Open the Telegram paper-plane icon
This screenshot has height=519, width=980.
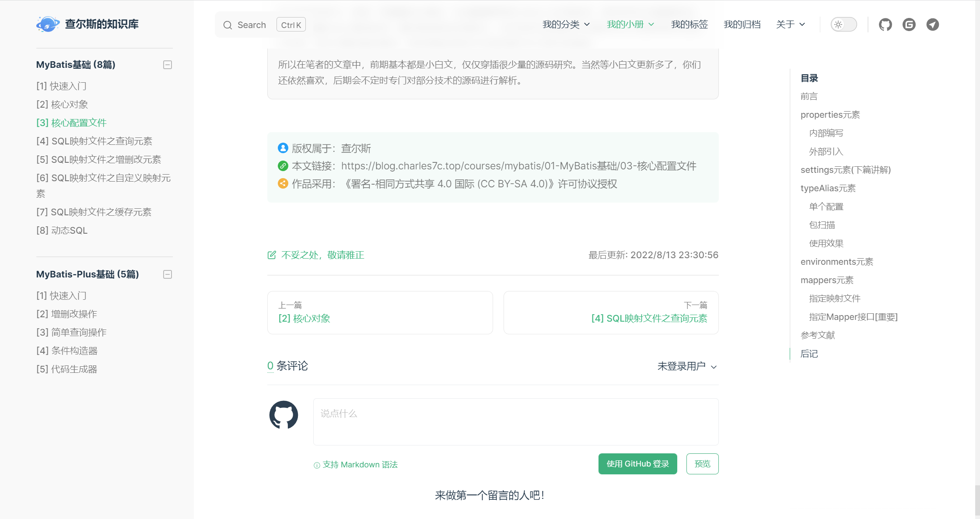(932, 25)
